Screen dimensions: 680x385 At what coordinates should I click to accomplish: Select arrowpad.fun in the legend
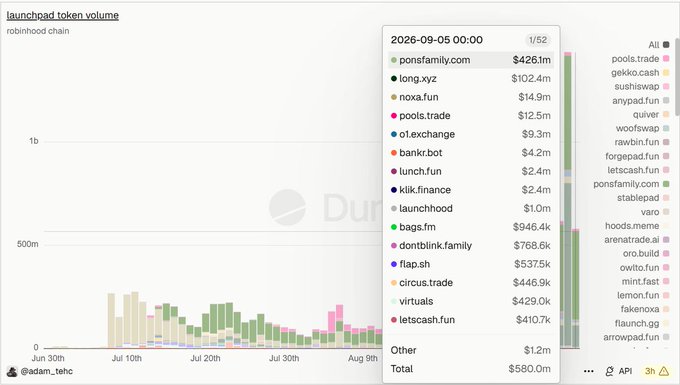coord(636,337)
